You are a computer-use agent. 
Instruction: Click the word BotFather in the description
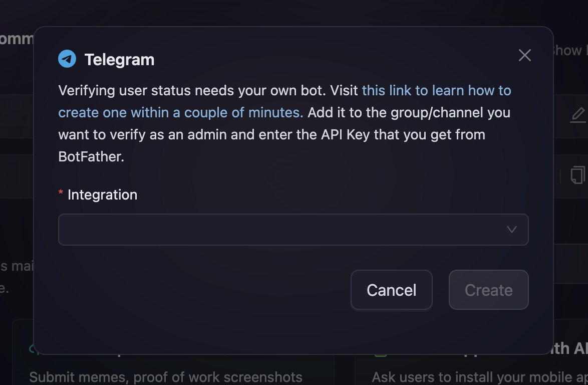[x=91, y=156]
